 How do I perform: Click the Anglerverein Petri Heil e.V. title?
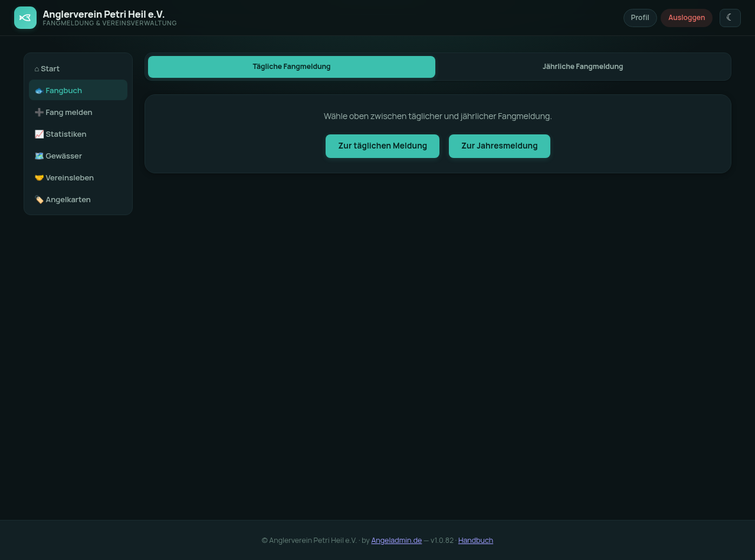(x=104, y=14)
